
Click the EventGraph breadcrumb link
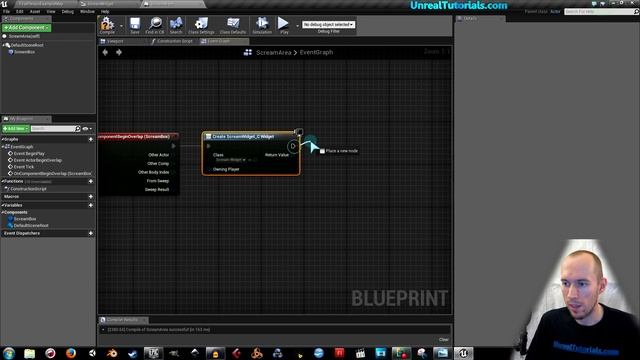coord(316,52)
